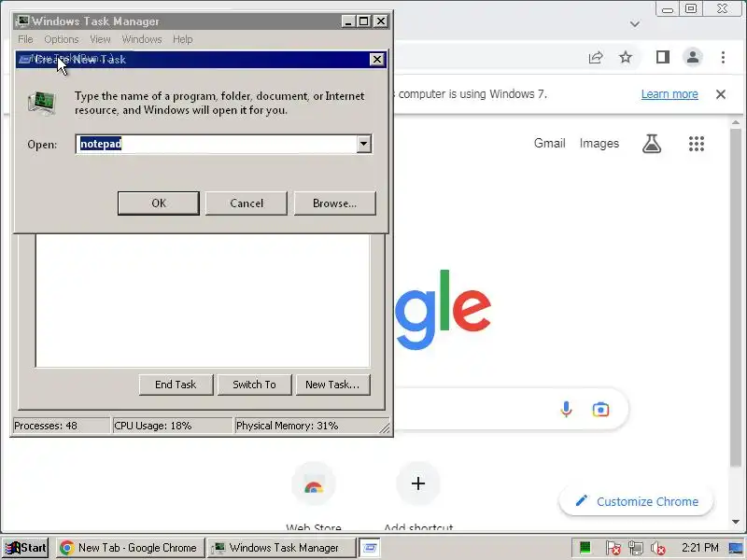This screenshot has width=747, height=560.
Task: Click Chrome page scrollbar up arrow
Action: (x=736, y=123)
